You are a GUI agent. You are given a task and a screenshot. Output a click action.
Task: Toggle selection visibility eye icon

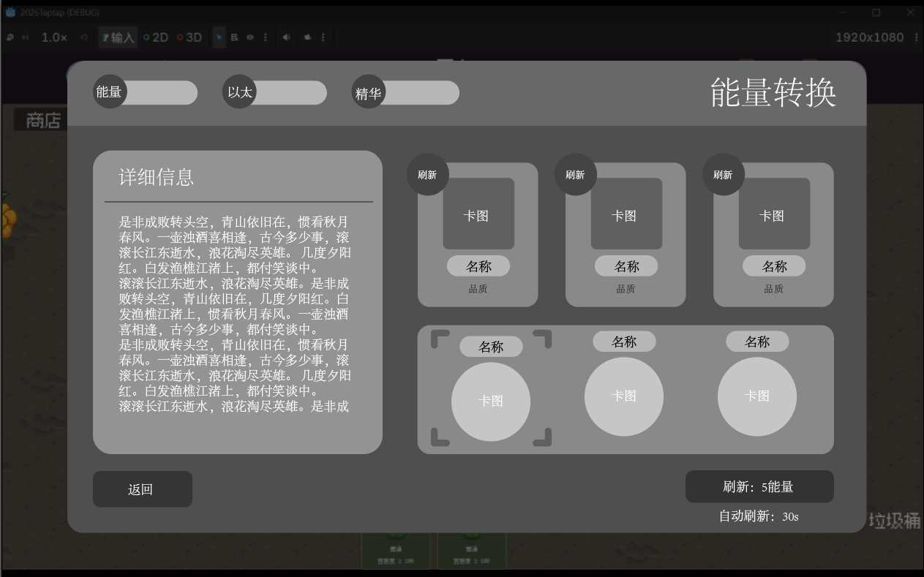[x=250, y=37]
